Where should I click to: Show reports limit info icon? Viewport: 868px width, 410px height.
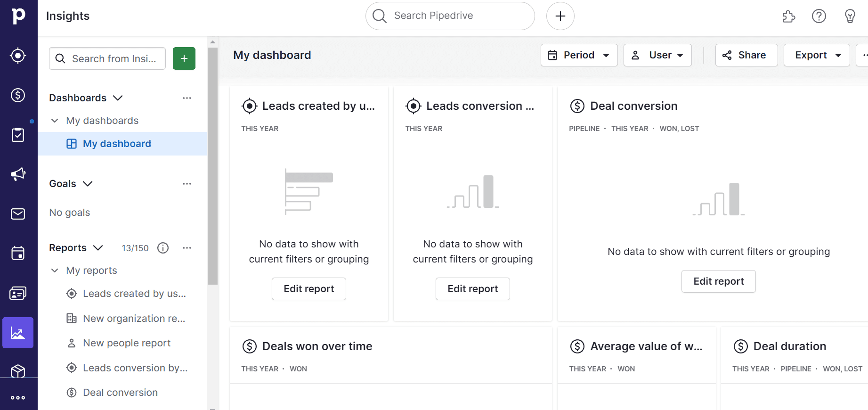(163, 248)
